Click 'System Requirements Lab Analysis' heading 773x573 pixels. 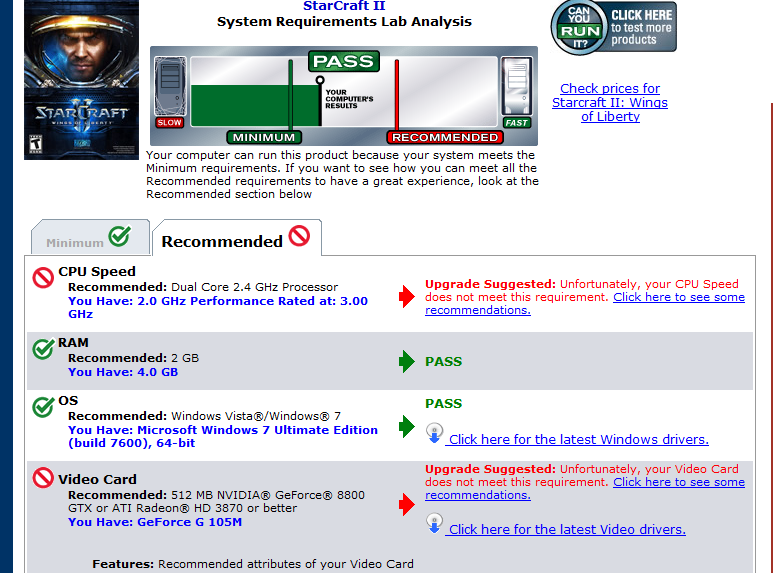[344, 22]
